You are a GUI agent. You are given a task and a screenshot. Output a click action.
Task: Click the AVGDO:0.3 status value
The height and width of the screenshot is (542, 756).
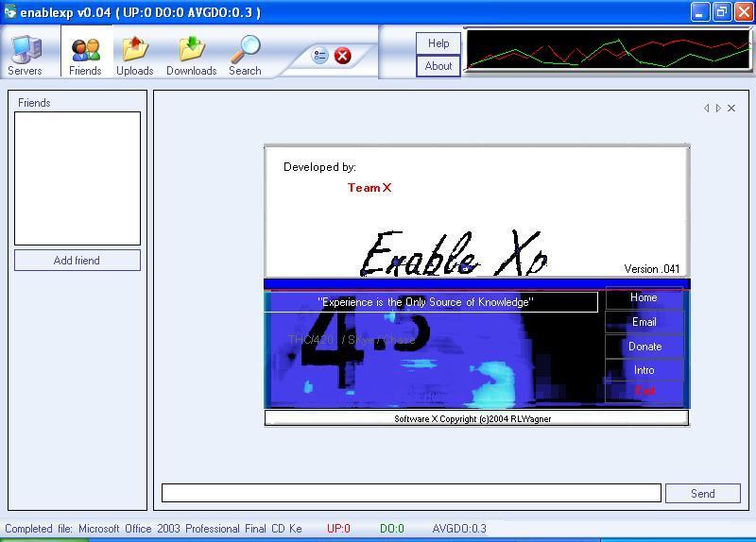pyautogui.click(x=459, y=529)
